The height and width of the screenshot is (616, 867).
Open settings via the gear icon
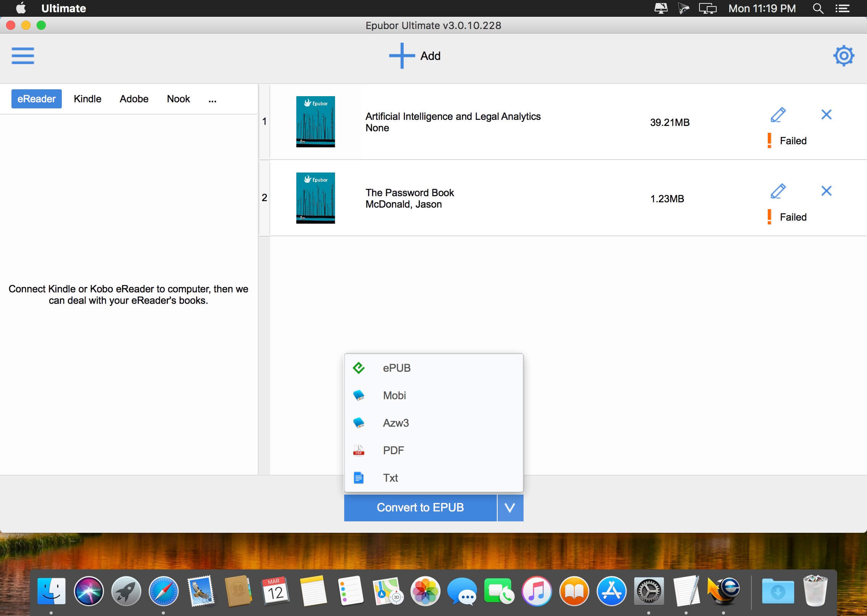tap(843, 56)
